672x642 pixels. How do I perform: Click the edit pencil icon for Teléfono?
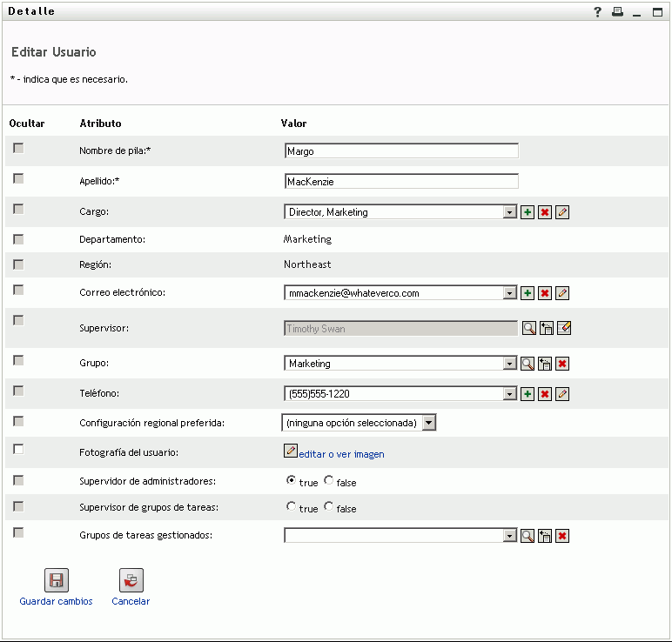tap(562, 394)
